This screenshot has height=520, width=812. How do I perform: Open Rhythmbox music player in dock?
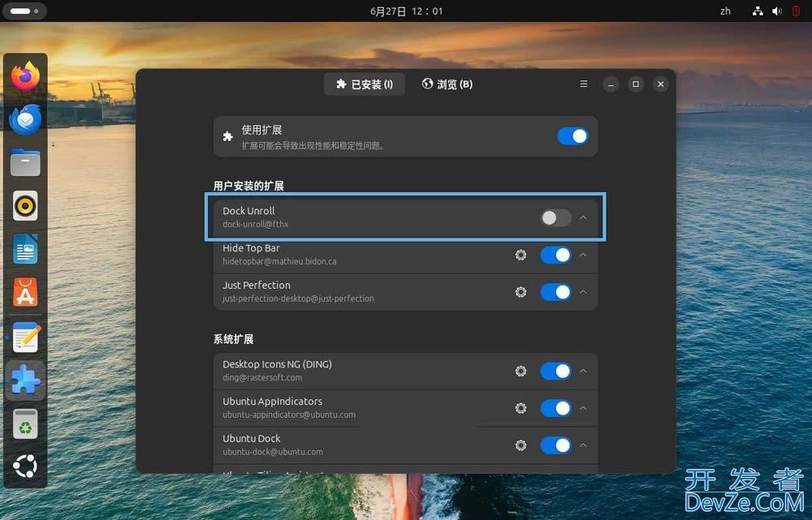25,205
